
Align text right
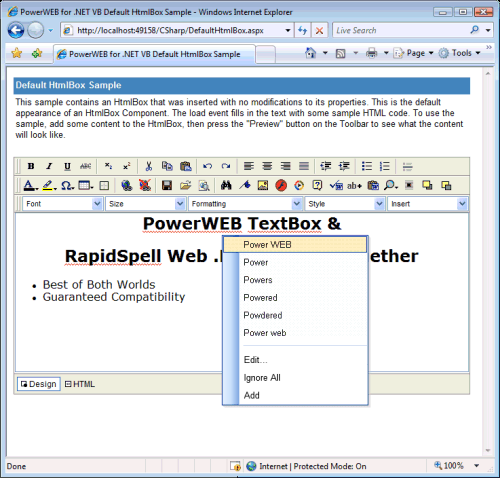coord(285,166)
